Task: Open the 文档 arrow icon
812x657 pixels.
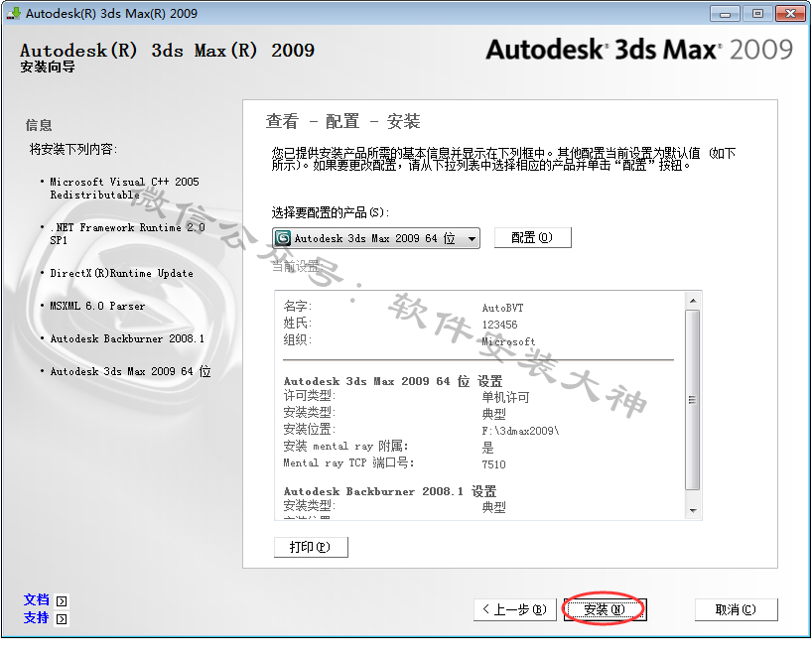Action: click(x=62, y=601)
